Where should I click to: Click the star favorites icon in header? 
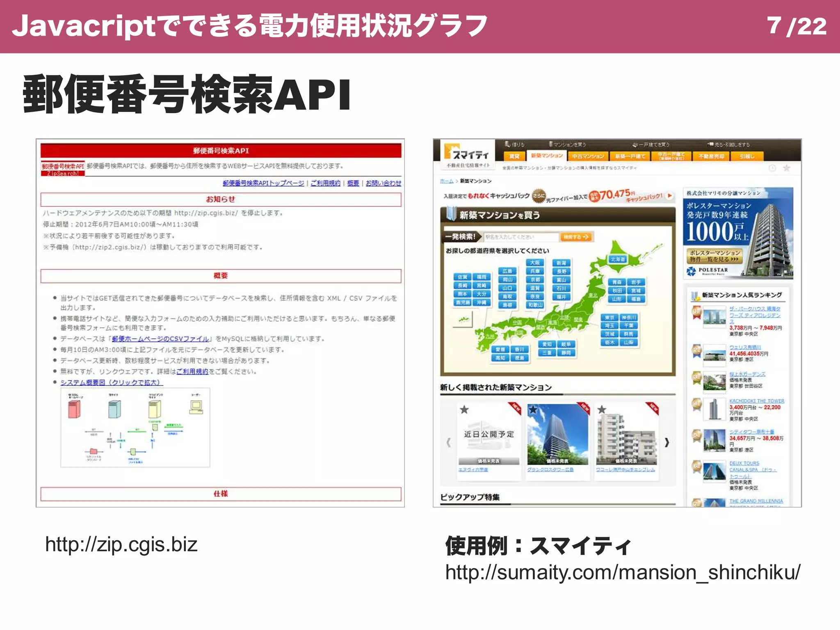coord(787,168)
